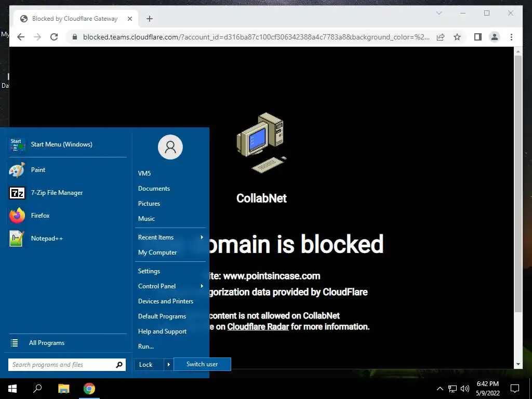Open the notification center icon
532x399 pixels.
click(x=515, y=389)
